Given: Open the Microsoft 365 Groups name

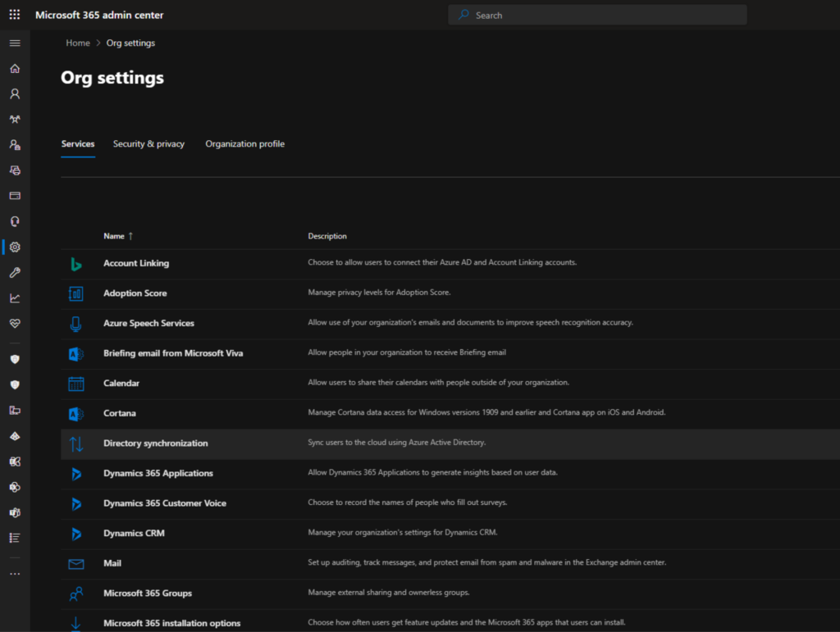Looking at the screenshot, I should 148,593.
